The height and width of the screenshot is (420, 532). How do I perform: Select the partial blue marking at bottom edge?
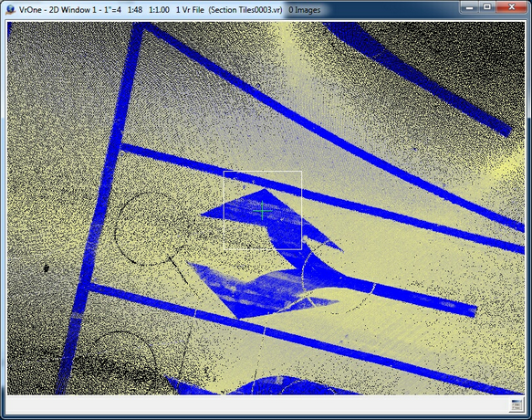[261, 385]
